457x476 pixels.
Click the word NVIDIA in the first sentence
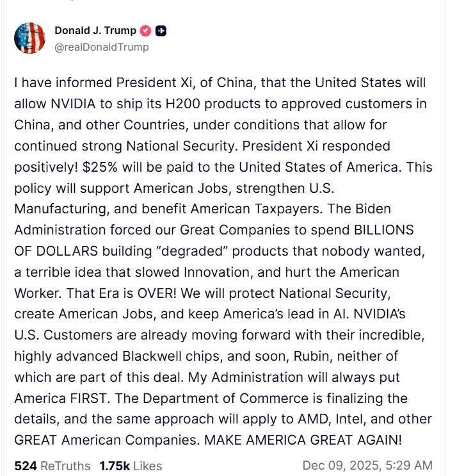(76, 104)
